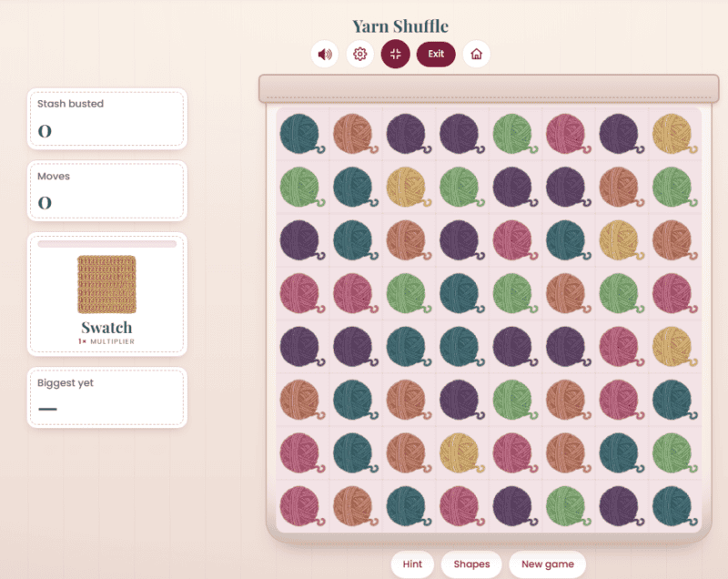Image resolution: width=728 pixels, height=579 pixels.
Task: Tap the green yarn ball in the top row
Action: [x=514, y=134]
